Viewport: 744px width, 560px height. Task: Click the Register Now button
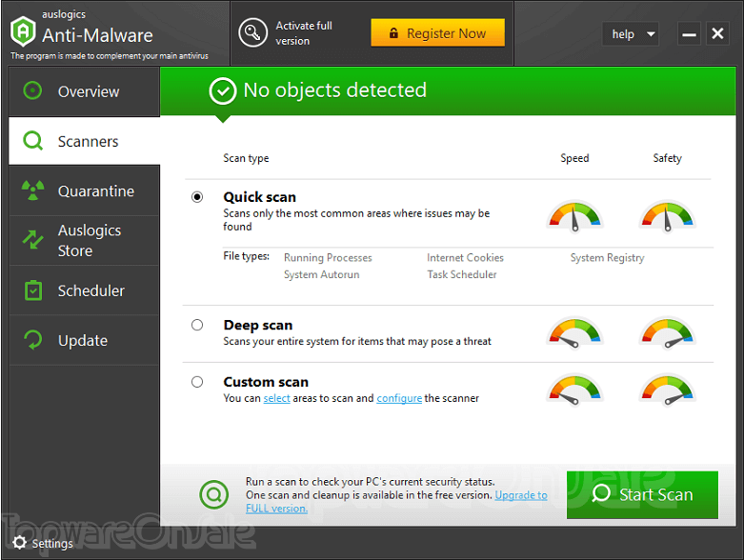tap(437, 32)
